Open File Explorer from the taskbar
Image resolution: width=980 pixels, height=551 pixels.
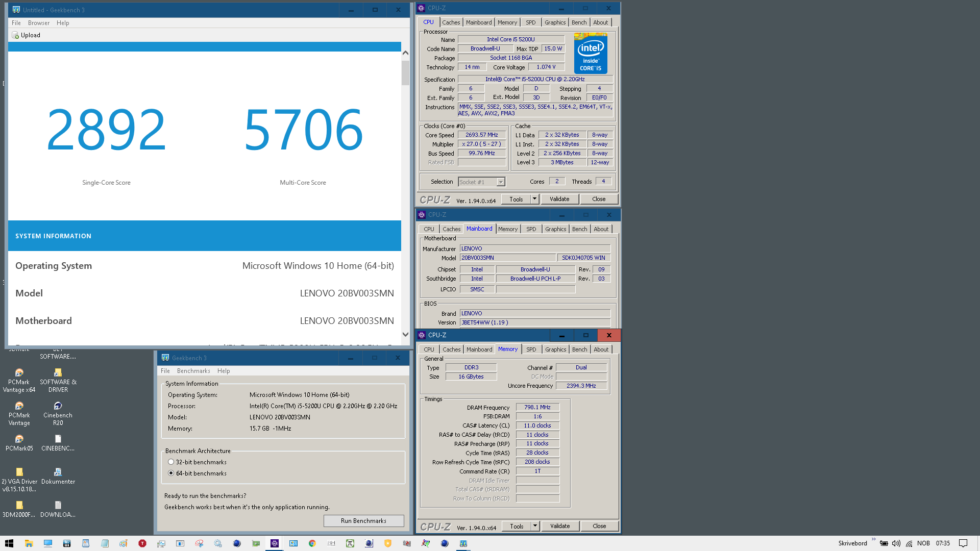pos(29,543)
